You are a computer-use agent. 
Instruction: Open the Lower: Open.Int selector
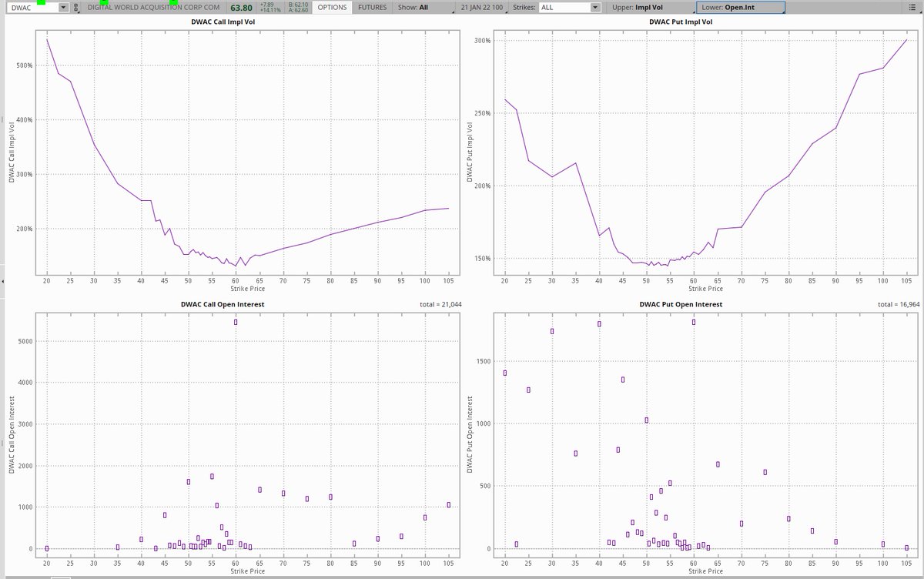740,7
